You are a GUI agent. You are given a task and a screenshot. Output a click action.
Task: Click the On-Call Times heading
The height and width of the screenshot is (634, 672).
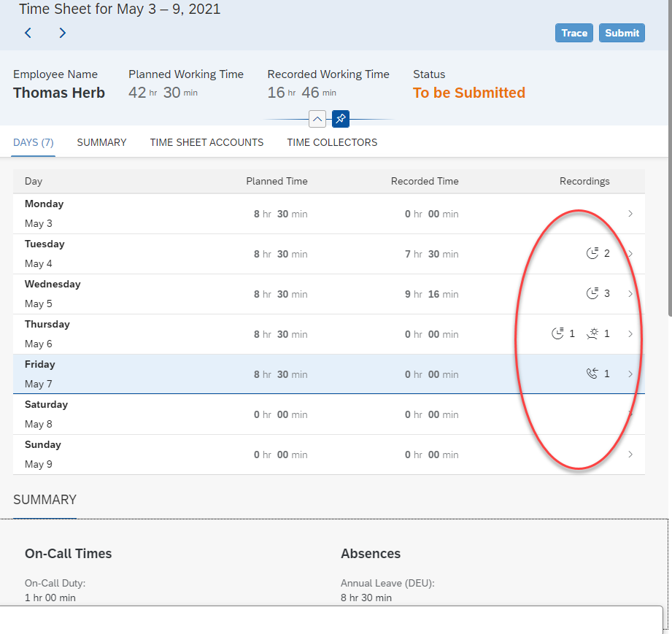tap(68, 554)
